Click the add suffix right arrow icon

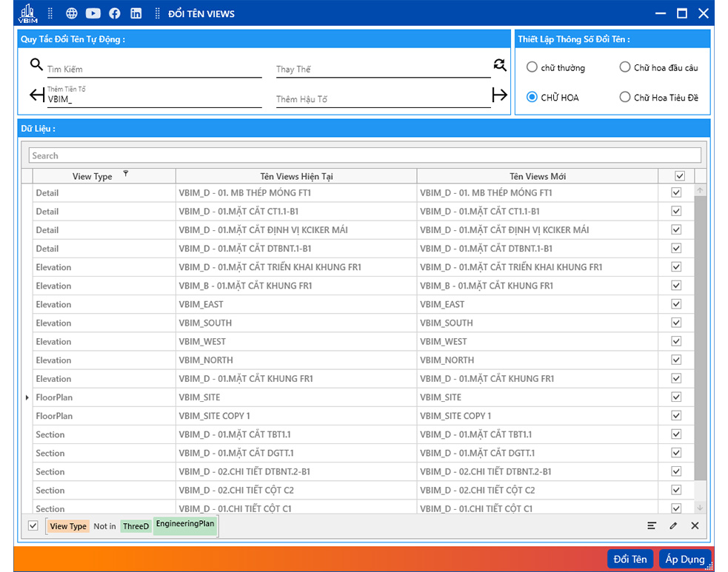[x=500, y=95]
